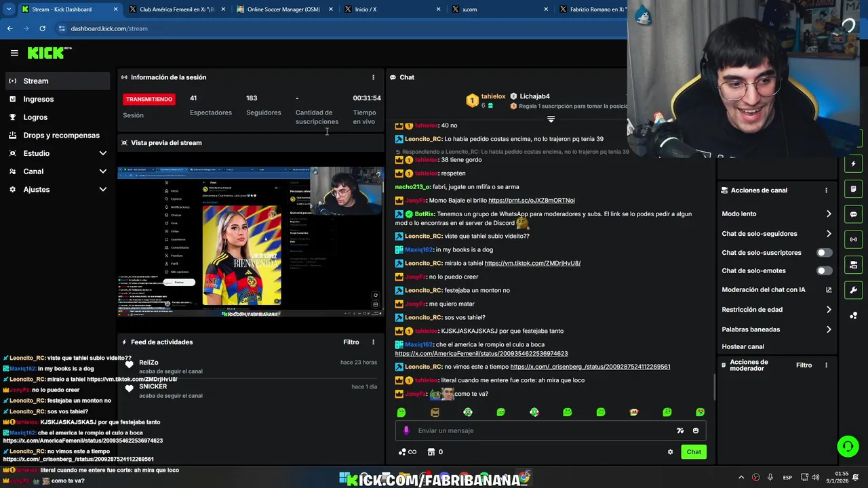The height and width of the screenshot is (488, 868).
Task: Open Acciones de moderador three-dot menu
Action: pos(826,365)
